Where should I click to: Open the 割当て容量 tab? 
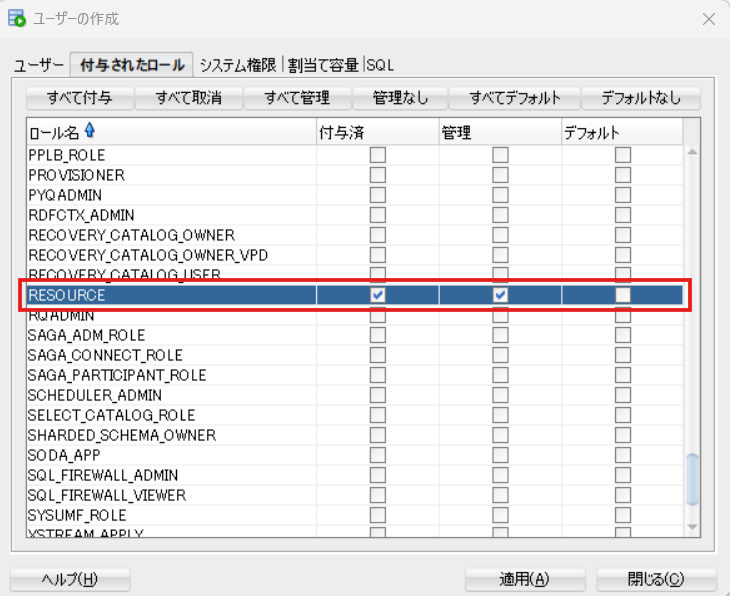click(x=323, y=65)
